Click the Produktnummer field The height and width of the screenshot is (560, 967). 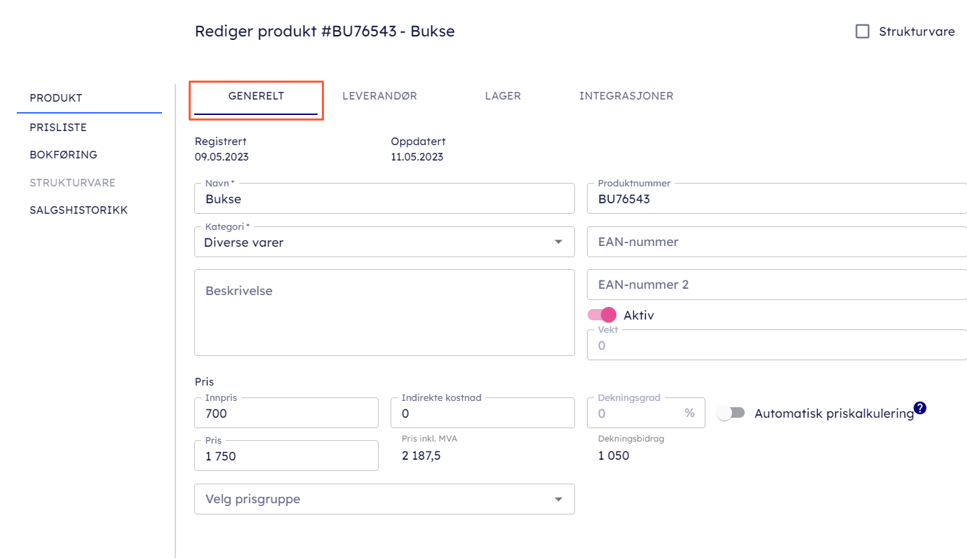776,199
